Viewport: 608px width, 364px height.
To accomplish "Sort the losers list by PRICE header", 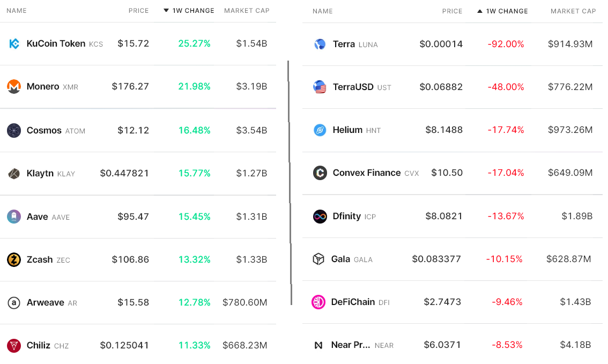I will [x=452, y=11].
